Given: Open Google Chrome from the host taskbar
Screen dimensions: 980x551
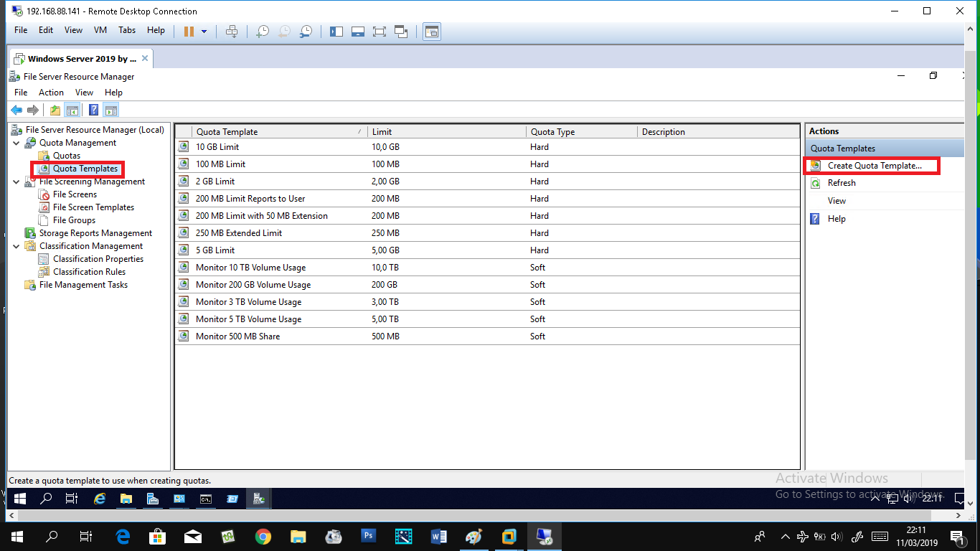Looking at the screenshot, I should [263, 536].
